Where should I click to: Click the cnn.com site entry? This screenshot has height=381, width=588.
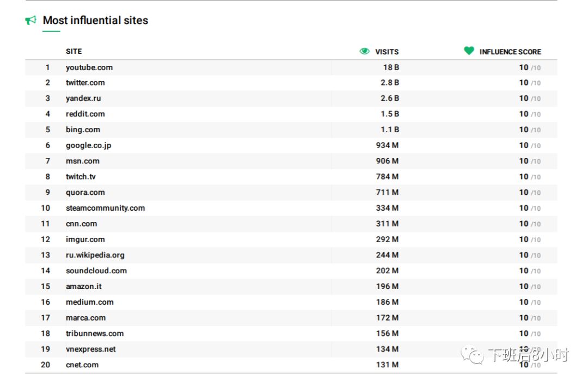coord(81,224)
